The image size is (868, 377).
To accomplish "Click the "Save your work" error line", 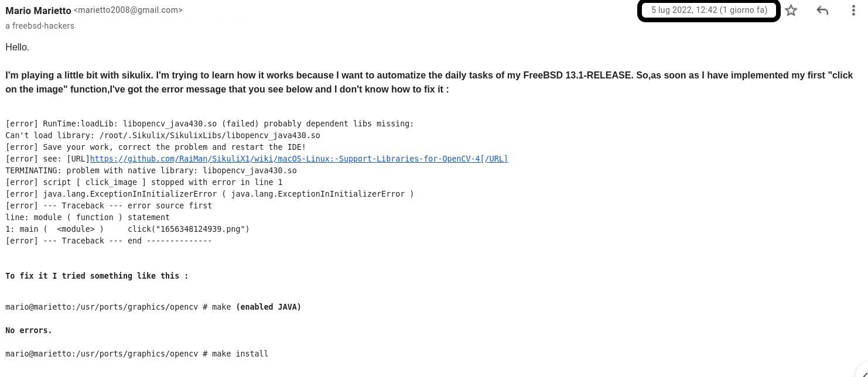I will [x=156, y=147].
